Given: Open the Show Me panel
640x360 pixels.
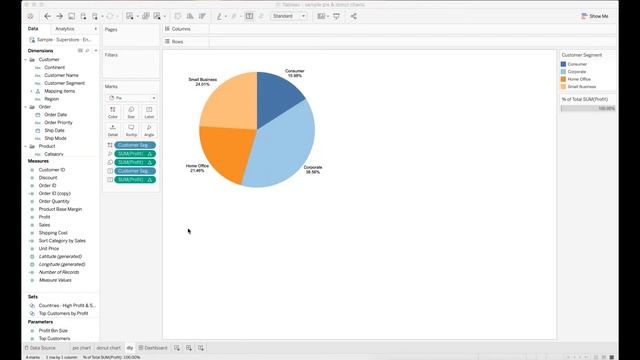Looking at the screenshot, I should [595, 16].
